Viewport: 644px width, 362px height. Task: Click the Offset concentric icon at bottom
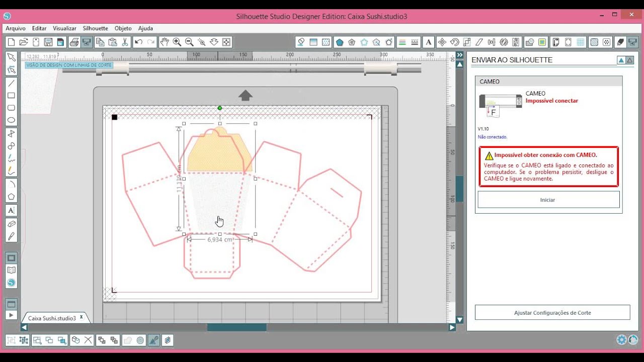point(140,340)
